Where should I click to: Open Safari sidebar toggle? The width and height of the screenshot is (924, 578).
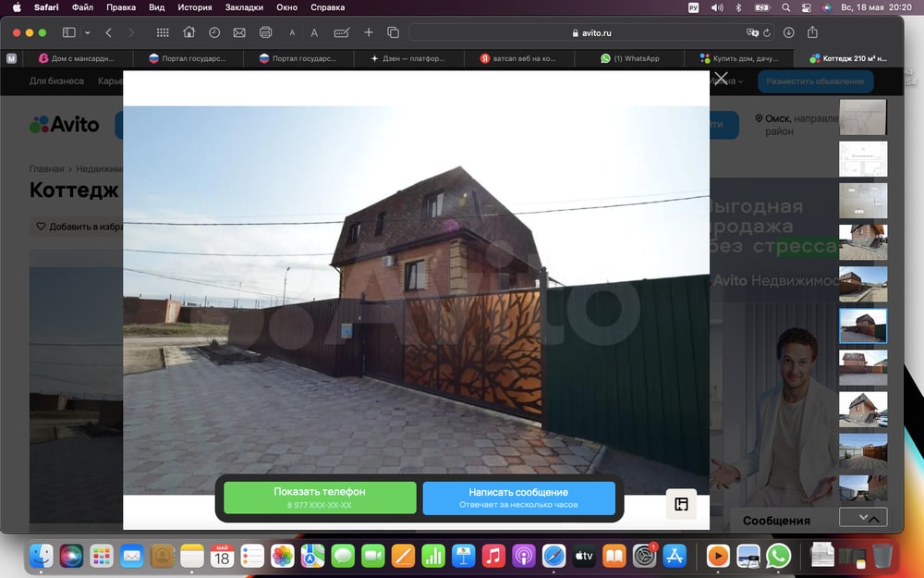[68, 32]
